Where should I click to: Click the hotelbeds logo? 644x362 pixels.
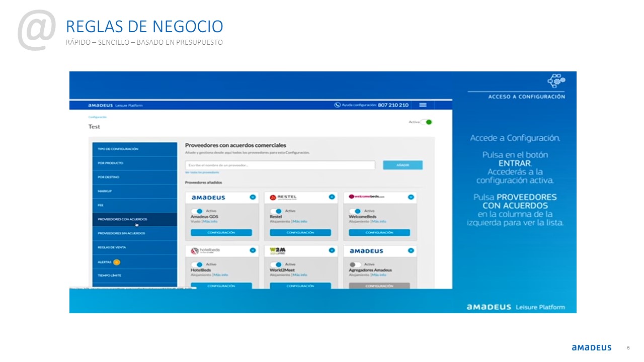[205, 250]
